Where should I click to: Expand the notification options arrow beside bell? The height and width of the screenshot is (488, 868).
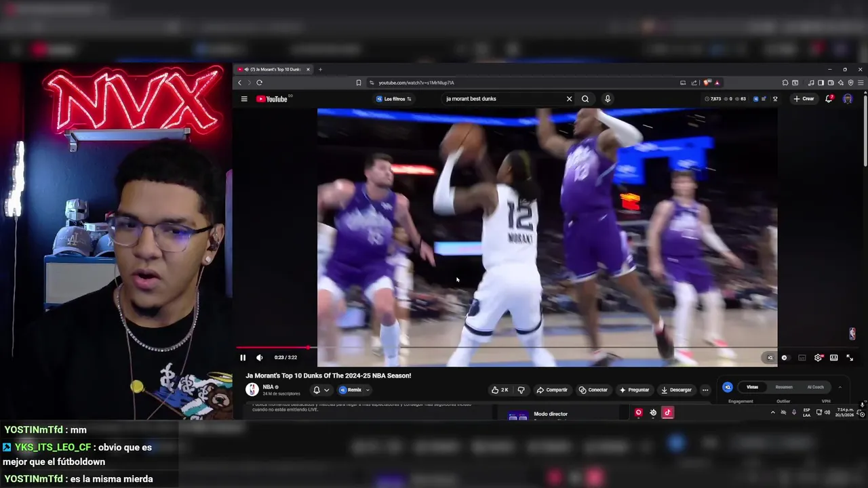click(326, 390)
